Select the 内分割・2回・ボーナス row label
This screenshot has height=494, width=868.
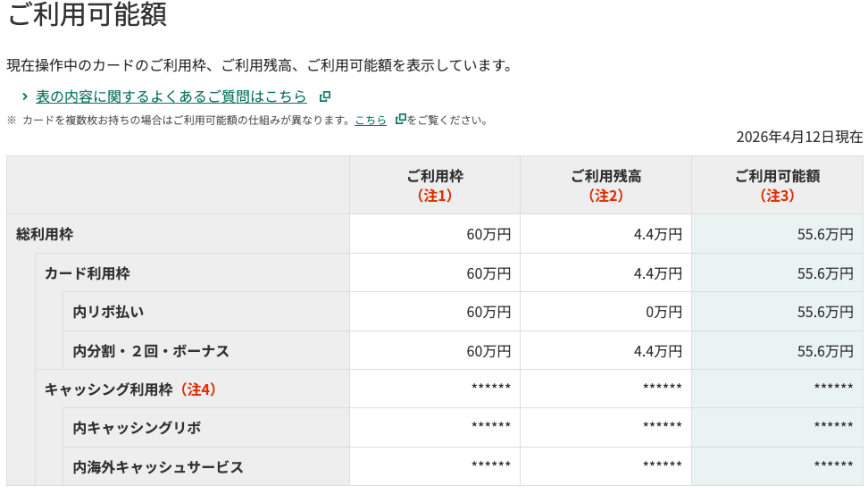coord(151,351)
